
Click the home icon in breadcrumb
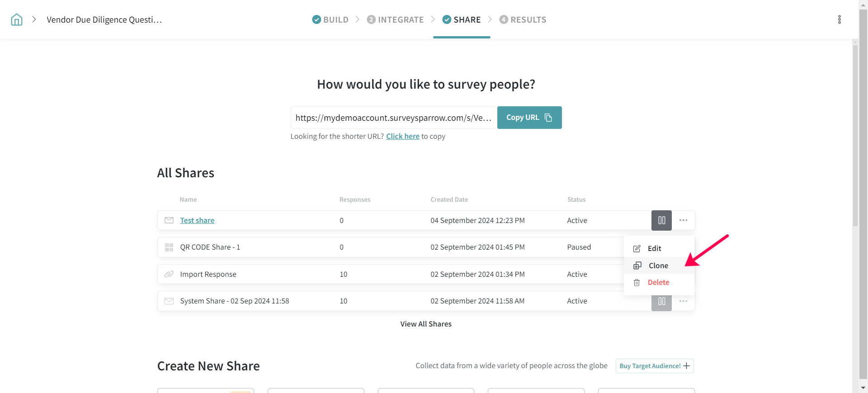click(x=17, y=19)
